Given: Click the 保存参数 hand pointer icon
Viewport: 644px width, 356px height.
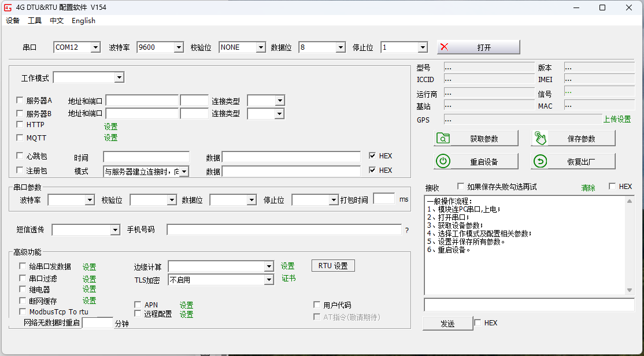Looking at the screenshot, I should [540, 138].
